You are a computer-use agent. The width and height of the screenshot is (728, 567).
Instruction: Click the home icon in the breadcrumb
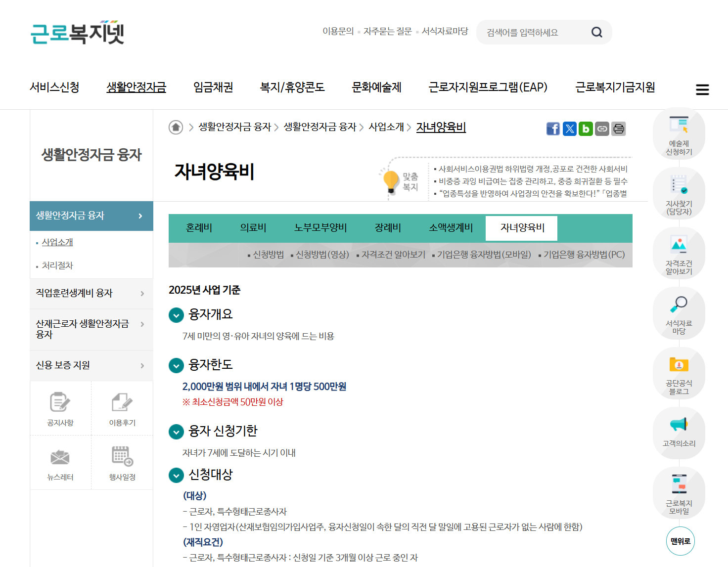click(176, 127)
